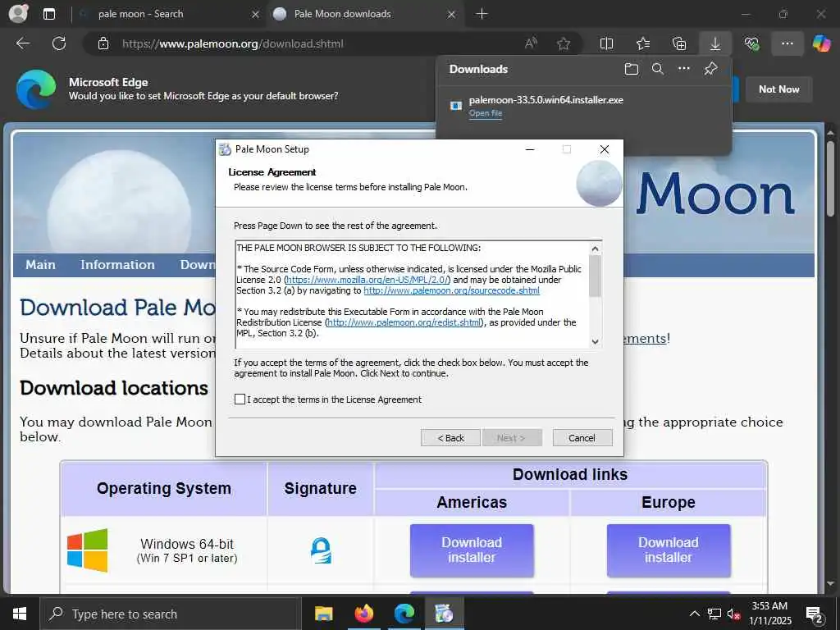Image resolution: width=840 pixels, height=630 pixels.
Task: Open the downloads folder icon in Downloads panel
Action: point(632,69)
